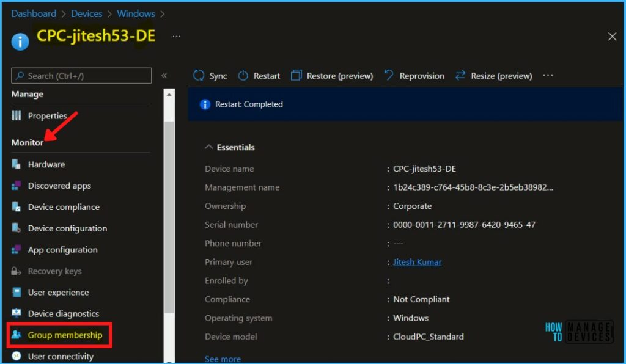Click the Device configuration icon
Viewport: 626px width, 364px height.
tap(16, 228)
